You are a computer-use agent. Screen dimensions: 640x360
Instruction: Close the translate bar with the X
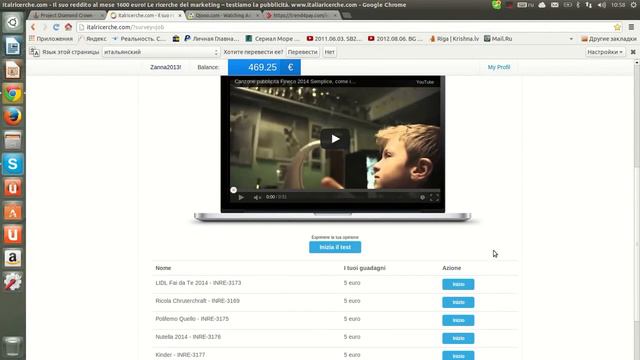click(633, 52)
